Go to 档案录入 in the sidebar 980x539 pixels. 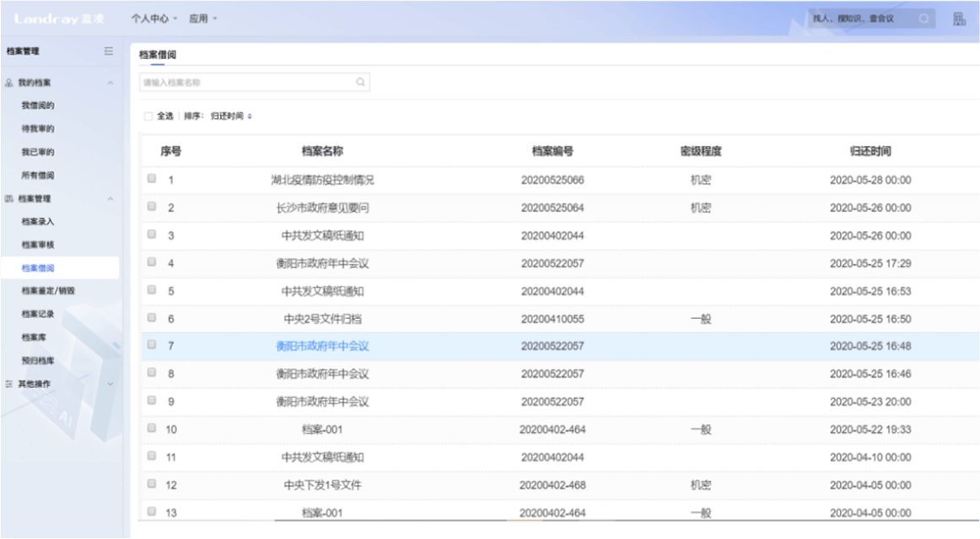pyautogui.click(x=38, y=222)
